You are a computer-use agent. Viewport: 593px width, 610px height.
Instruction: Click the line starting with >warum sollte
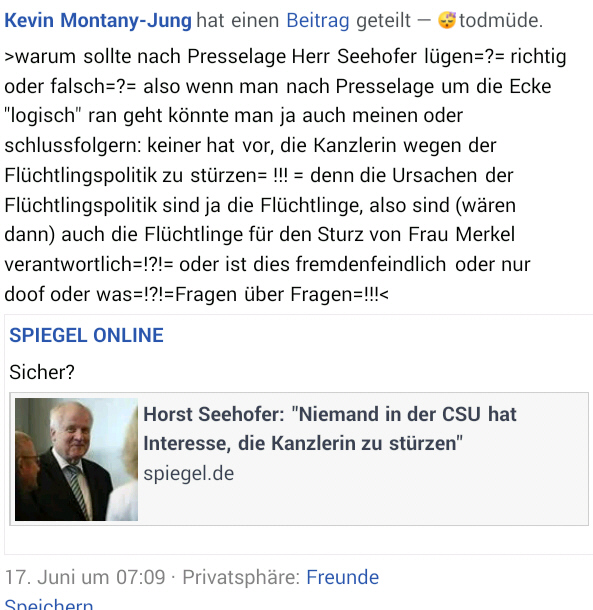[285, 56]
